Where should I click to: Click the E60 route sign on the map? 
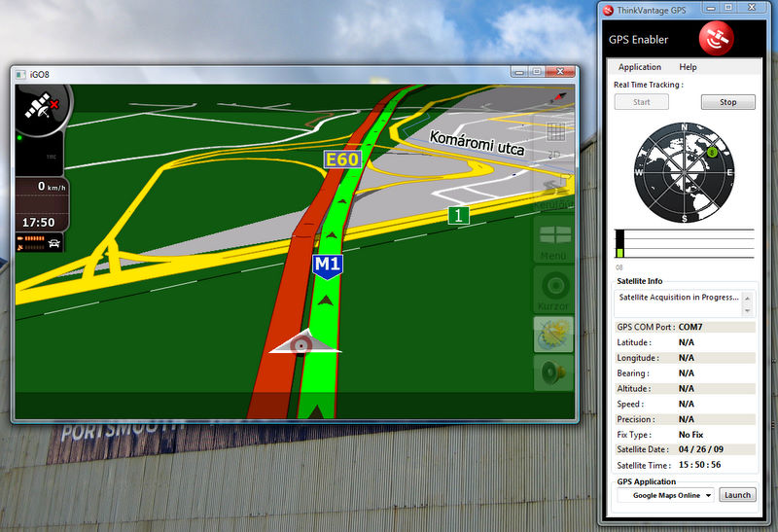click(x=342, y=160)
